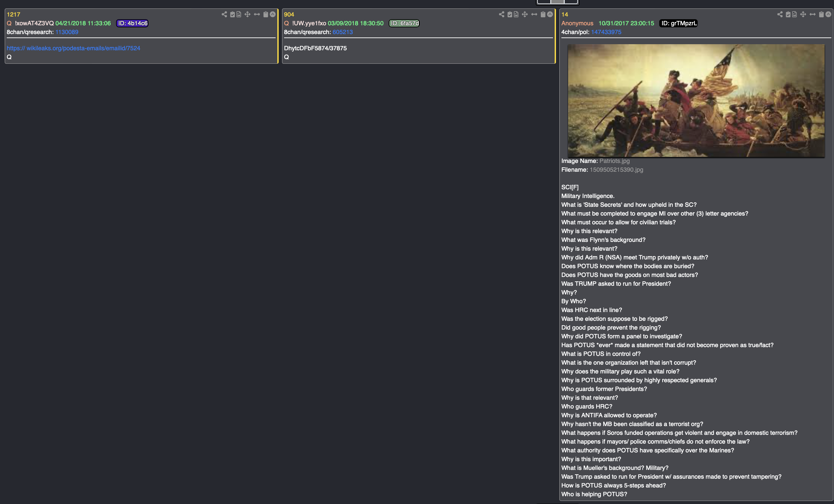Click the Anonymous author name
Screen dimensions: 834x504
[x=577, y=23]
